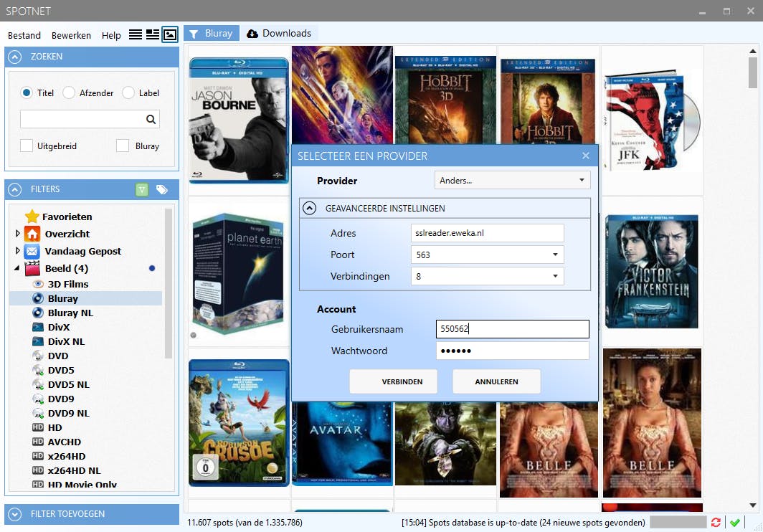763x532 pixels.
Task: Select the Label radio button
Action: (x=128, y=92)
